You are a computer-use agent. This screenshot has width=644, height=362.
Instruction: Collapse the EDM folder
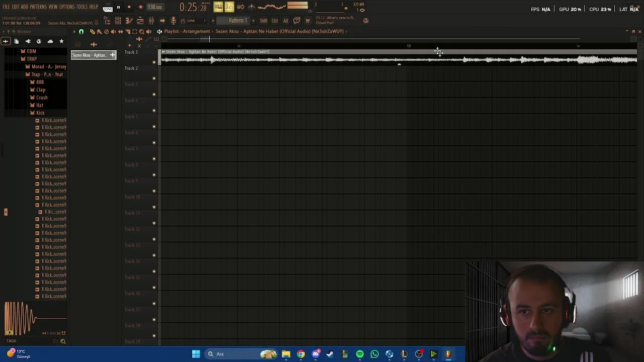[x=29, y=51]
